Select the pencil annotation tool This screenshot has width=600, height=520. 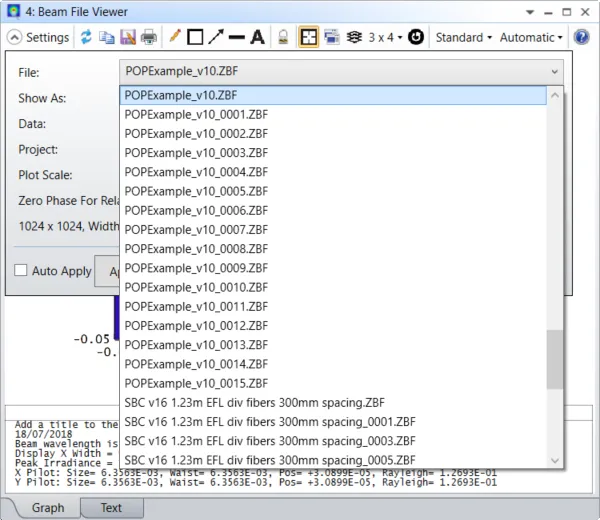point(175,36)
